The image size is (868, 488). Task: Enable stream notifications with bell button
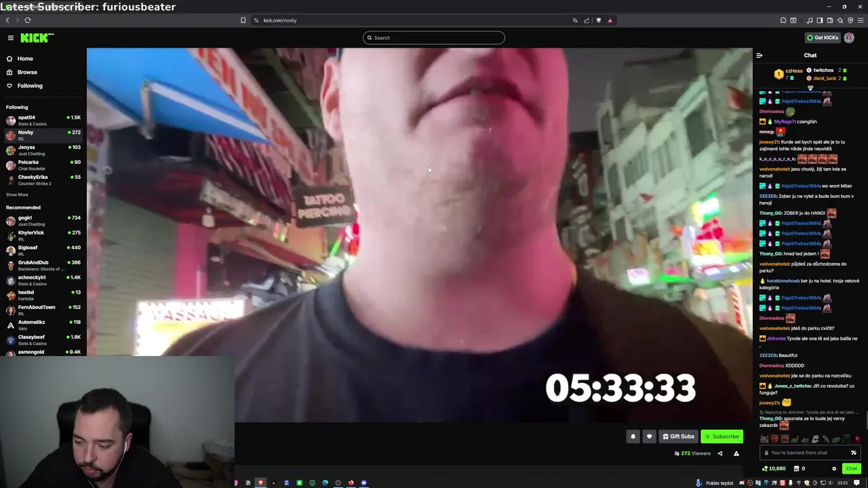coord(633,436)
